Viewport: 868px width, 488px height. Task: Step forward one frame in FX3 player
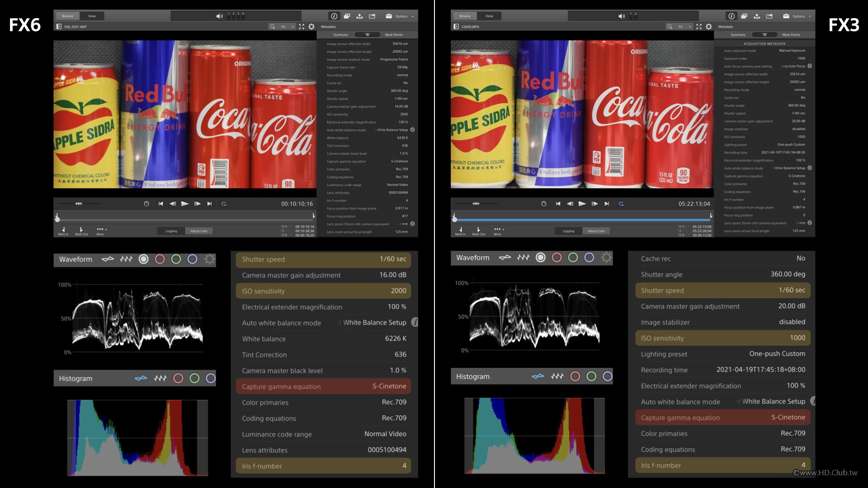click(x=594, y=204)
